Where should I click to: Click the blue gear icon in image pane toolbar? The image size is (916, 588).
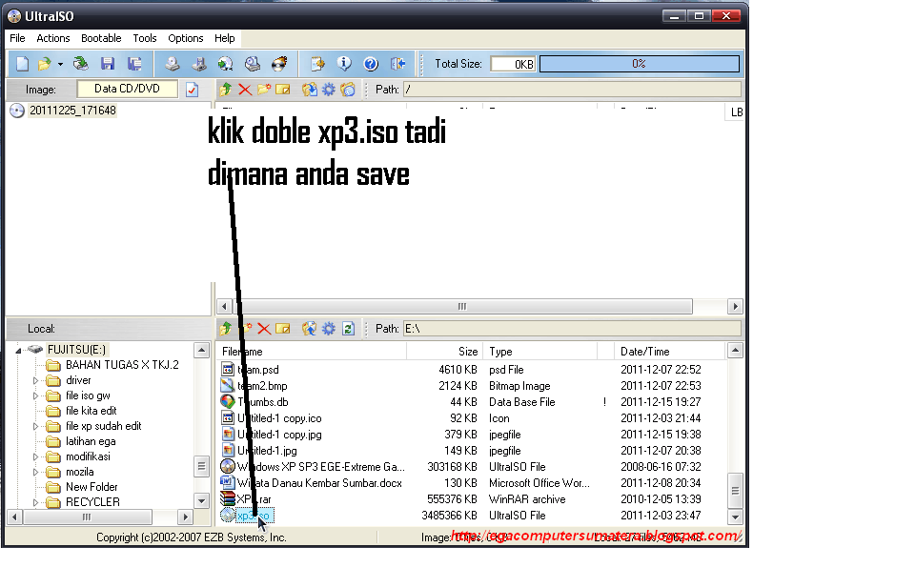point(329,90)
